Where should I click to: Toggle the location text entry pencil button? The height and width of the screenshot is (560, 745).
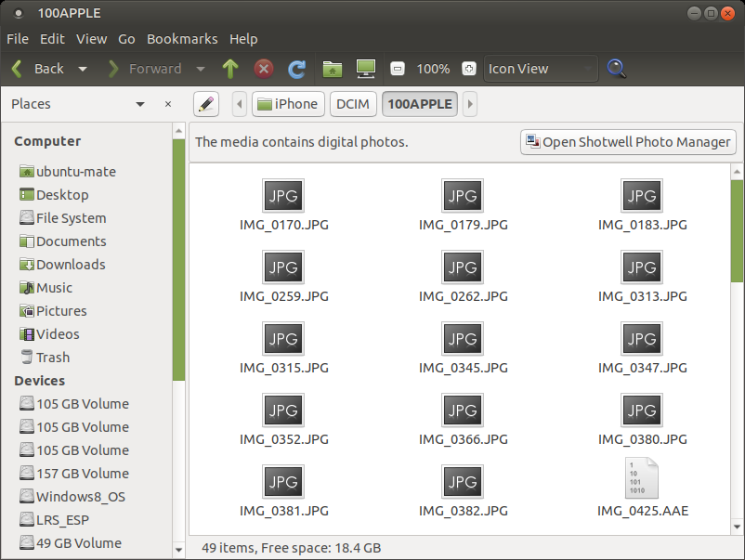coord(205,104)
